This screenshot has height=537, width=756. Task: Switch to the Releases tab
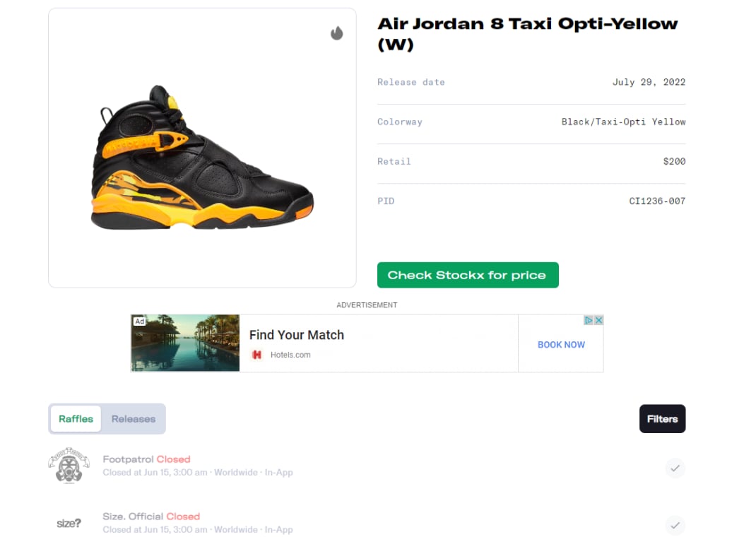click(134, 419)
